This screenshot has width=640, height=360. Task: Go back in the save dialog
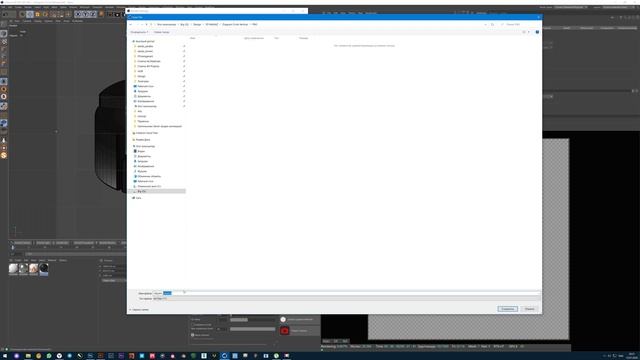click(x=131, y=24)
